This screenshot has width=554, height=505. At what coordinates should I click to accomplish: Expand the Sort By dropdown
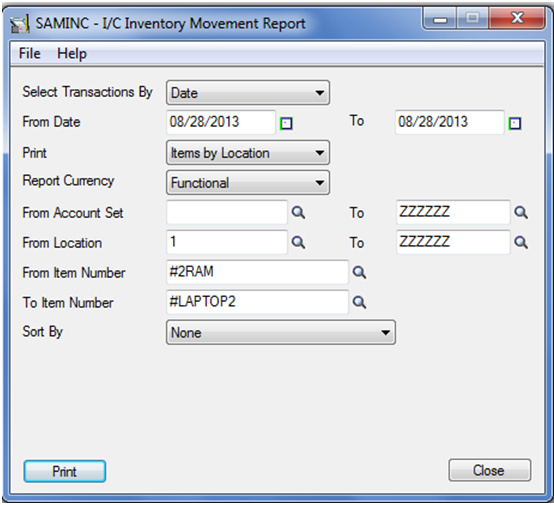click(281, 333)
